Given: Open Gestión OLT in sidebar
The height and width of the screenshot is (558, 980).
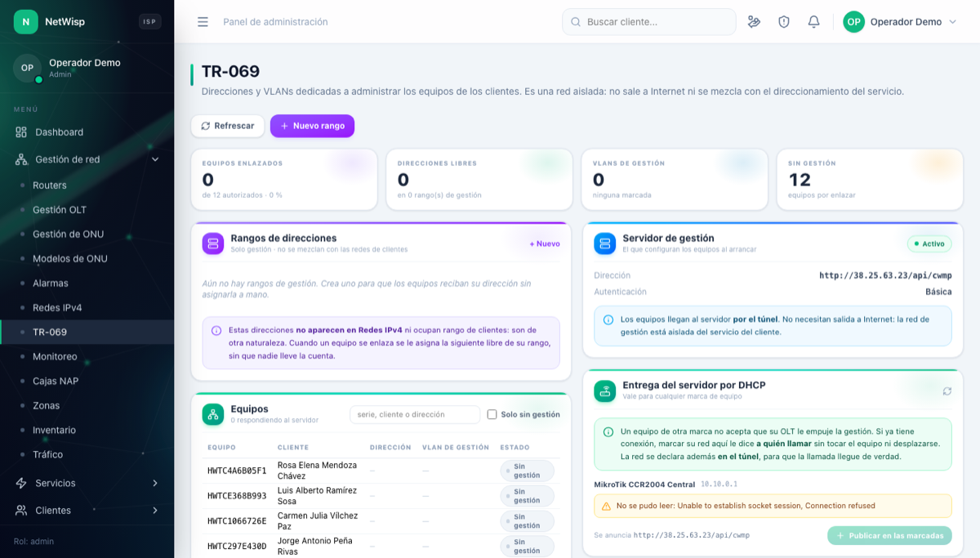Looking at the screenshot, I should pos(60,210).
